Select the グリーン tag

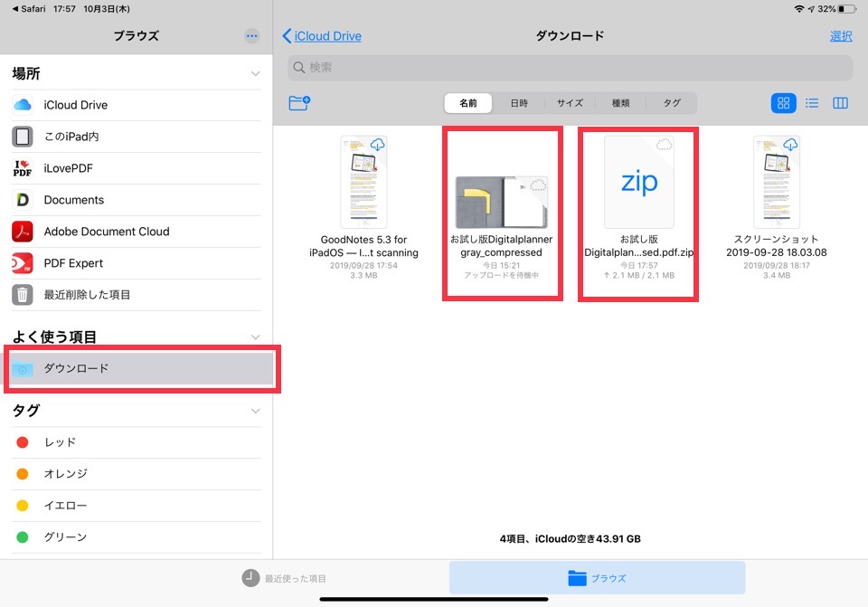click(x=137, y=537)
